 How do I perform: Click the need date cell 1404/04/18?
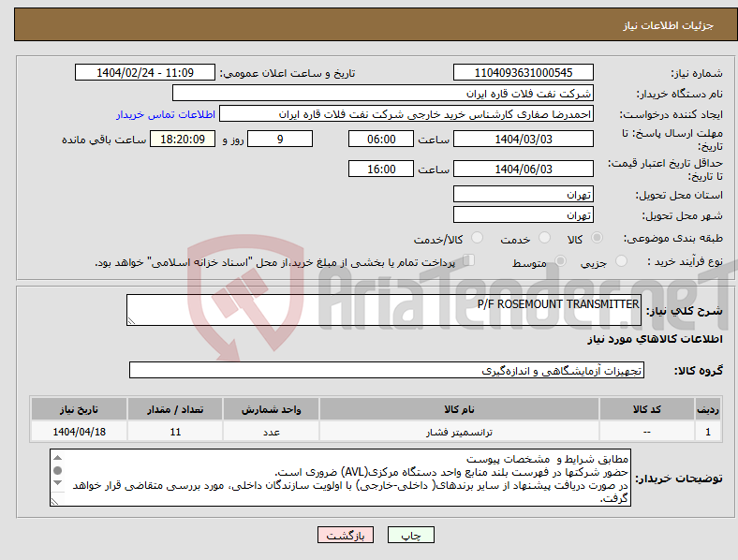coord(79,432)
